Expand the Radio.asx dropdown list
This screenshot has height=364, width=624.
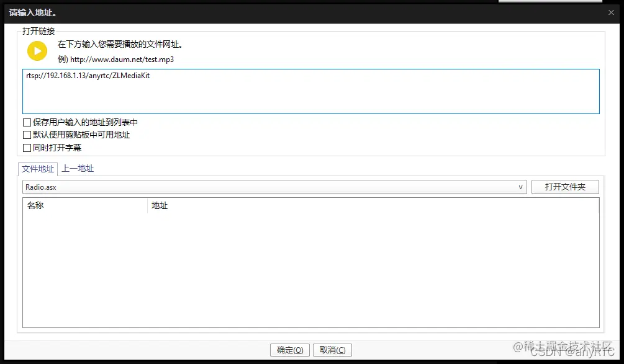[520, 187]
